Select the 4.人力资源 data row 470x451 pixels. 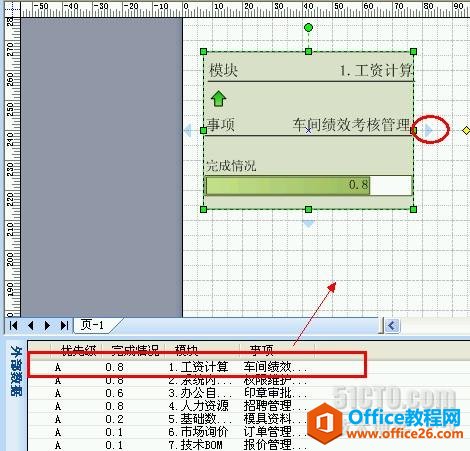point(197,406)
